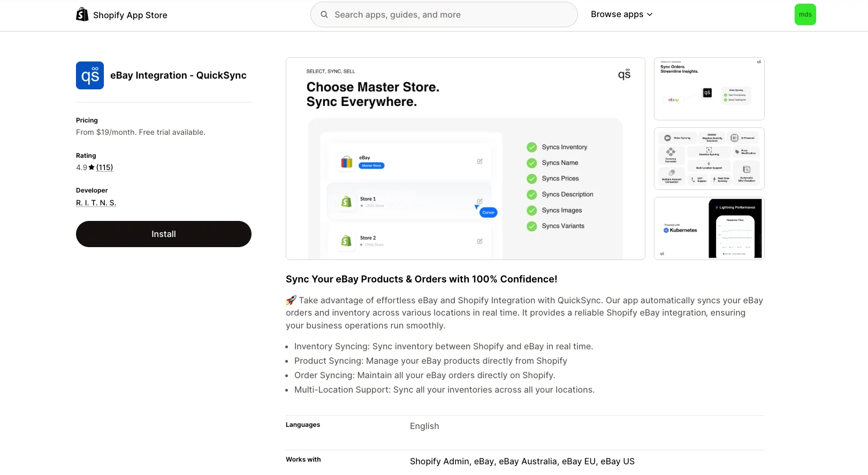Select the pricing text From $19/month
Screen dimensions: 868x475
click(x=141, y=132)
